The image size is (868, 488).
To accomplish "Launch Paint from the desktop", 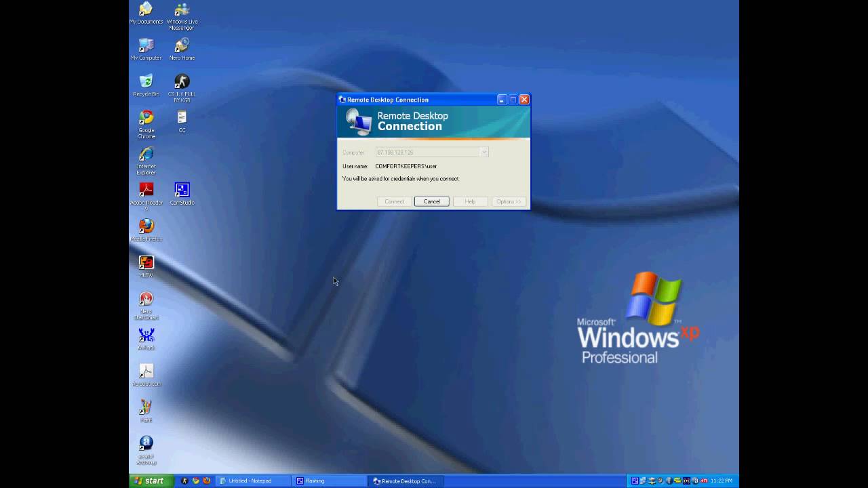I will coord(146,411).
